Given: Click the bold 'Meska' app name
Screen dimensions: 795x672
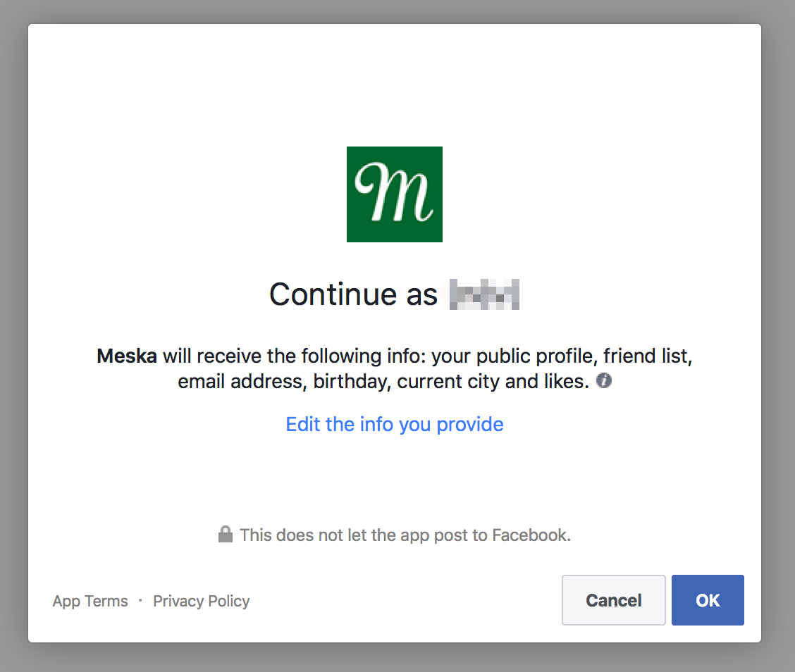Looking at the screenshot, I should click(x=127, y=356).
